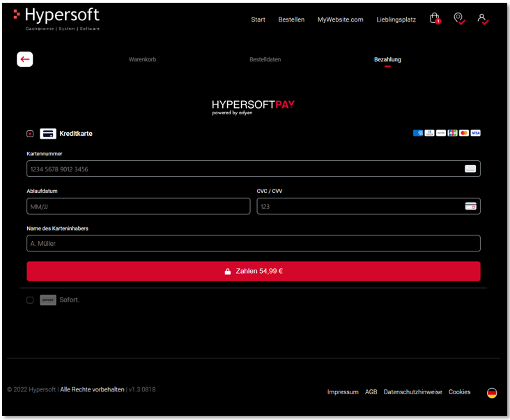Click the Sofort. label text

[x=69, y=300]
